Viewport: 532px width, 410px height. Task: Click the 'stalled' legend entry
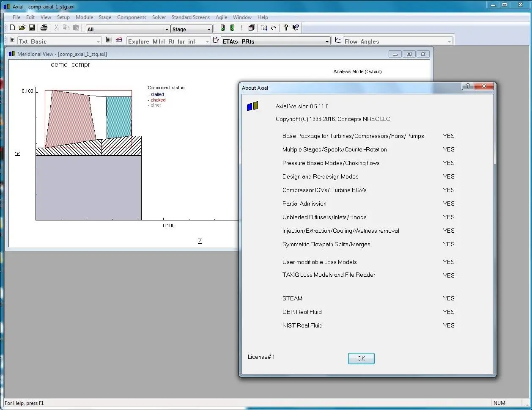click(157, 94)
